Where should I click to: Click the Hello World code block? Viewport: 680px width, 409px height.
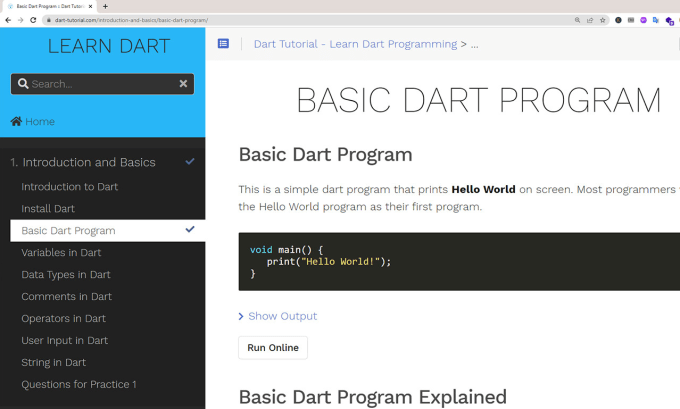coord(459,262)
